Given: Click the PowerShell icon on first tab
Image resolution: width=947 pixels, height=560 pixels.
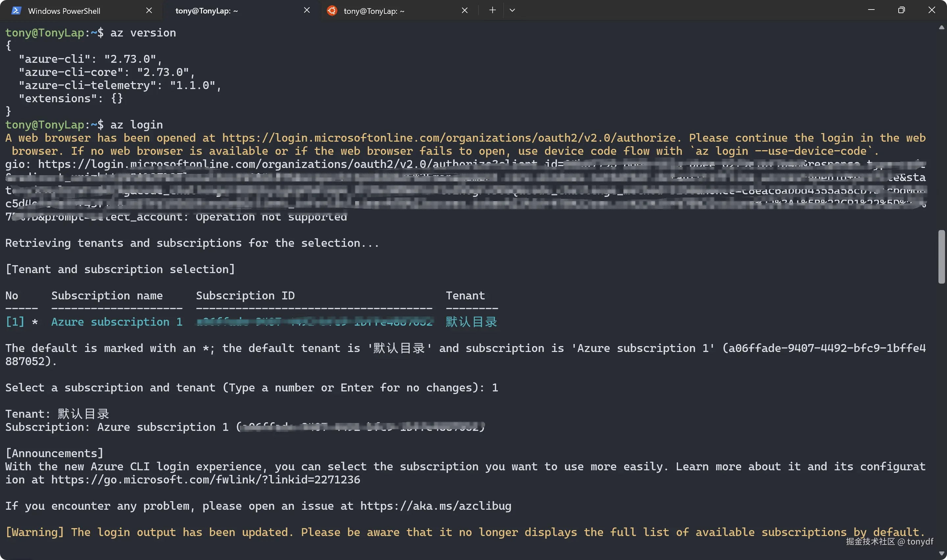Looking at the screenshot, I should (x=16, y=11).
